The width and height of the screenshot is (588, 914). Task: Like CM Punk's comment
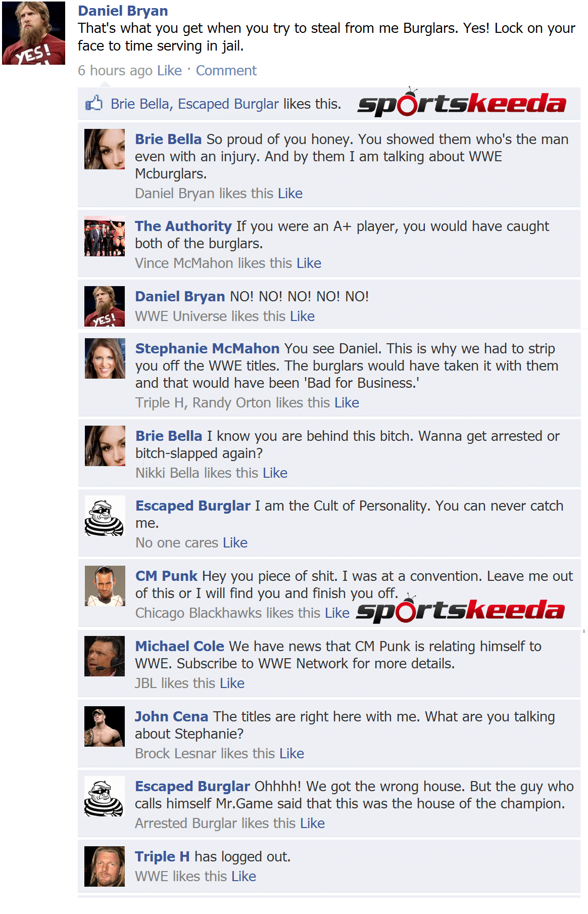click(x=337, y=613)
